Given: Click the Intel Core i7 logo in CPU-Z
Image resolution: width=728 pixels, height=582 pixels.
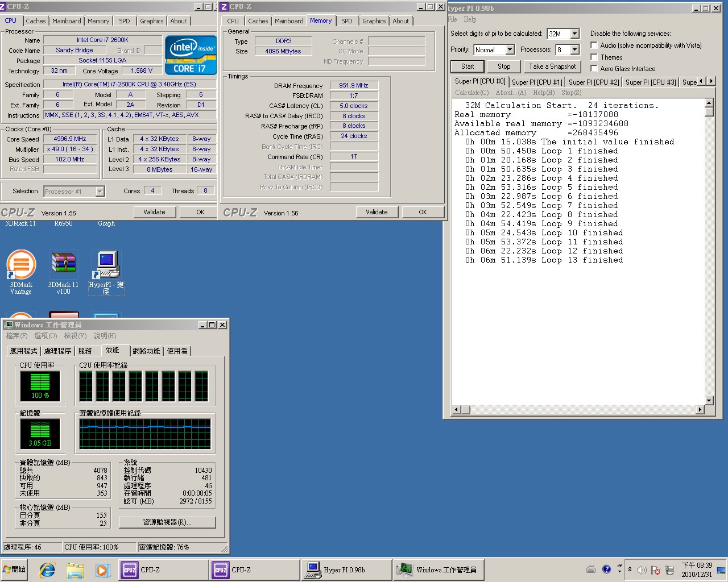Looking at the screenshot, I should pyautogui.click(x=191, y=55).
